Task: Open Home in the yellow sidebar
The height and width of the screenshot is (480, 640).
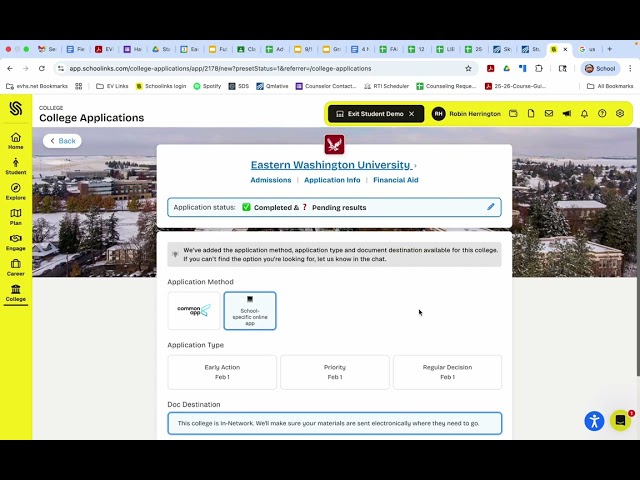Action: pyautogui.click(x=16, y=141)
